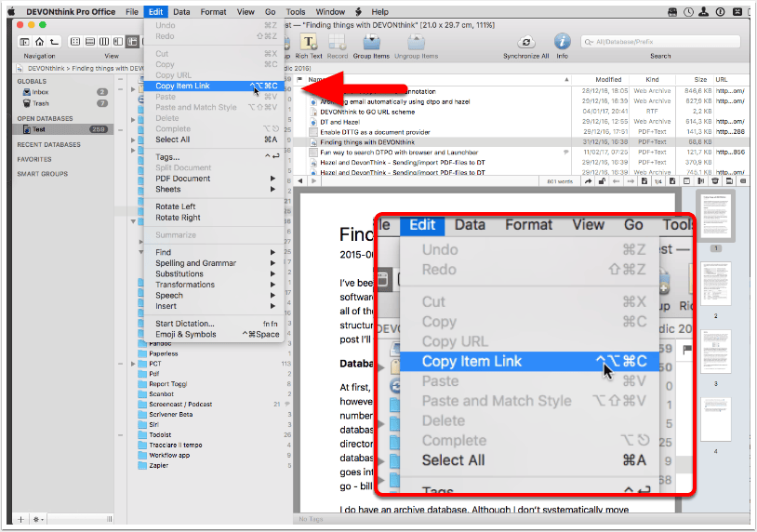Expand the PCT group disclosure triangle
This screenshot has width=757, height=532.
(x=133, y=364)
